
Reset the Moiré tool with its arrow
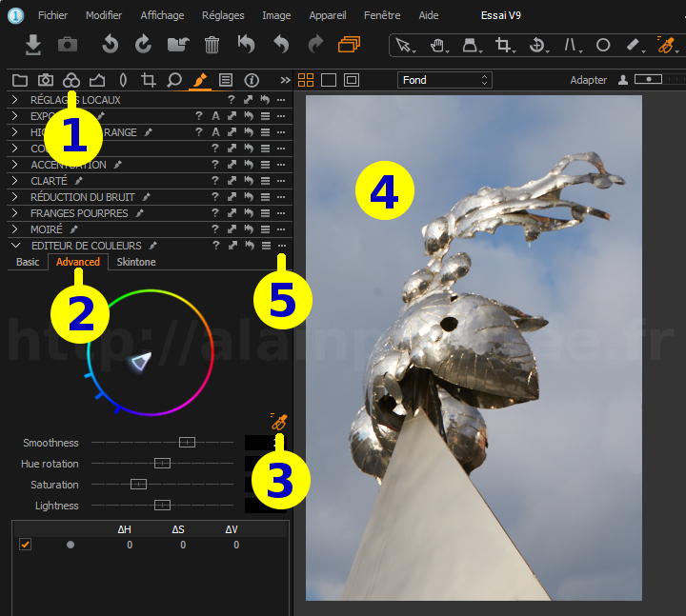(x=249, y=229)
